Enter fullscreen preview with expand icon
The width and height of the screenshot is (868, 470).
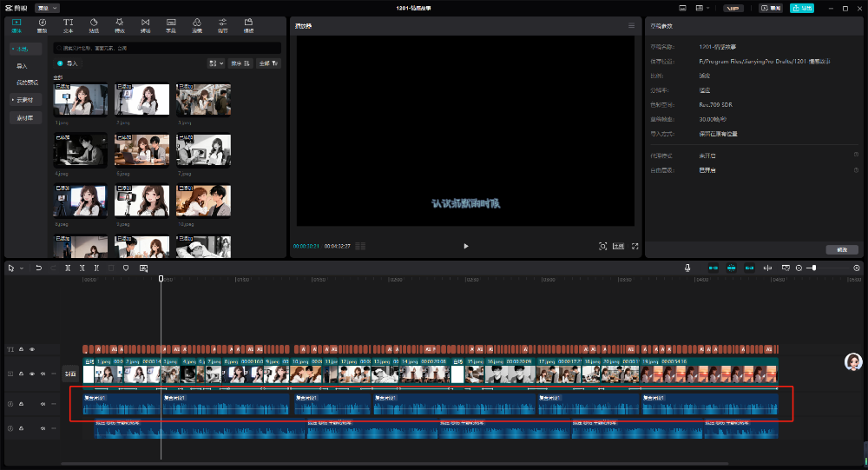coord(635,246)
